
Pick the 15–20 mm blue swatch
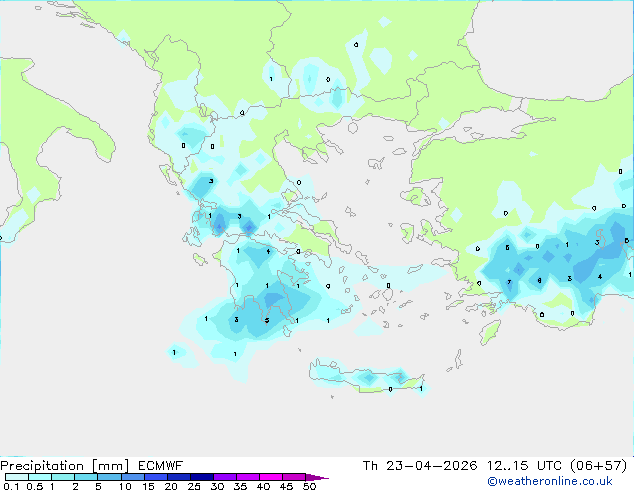[155, 477]
